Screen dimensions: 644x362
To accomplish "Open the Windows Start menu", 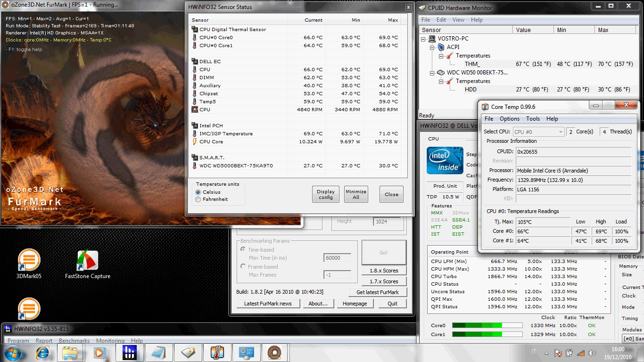I will point(13,353).
